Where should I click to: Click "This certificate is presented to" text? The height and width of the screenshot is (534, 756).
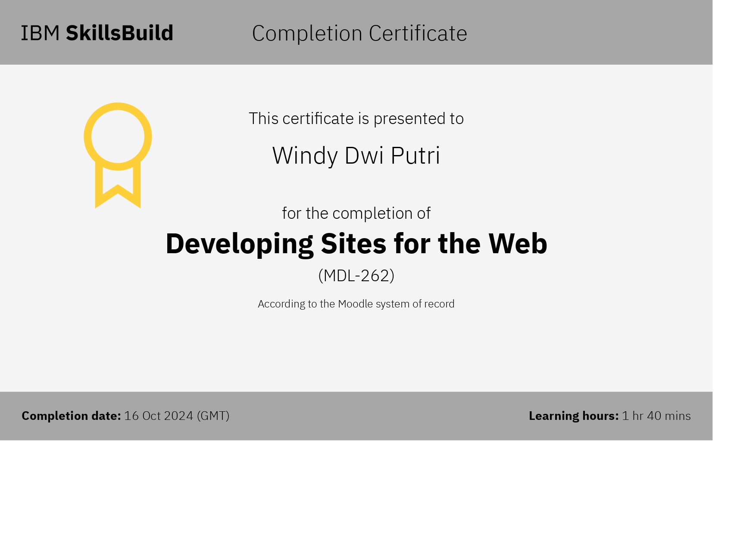coord(356,118)
